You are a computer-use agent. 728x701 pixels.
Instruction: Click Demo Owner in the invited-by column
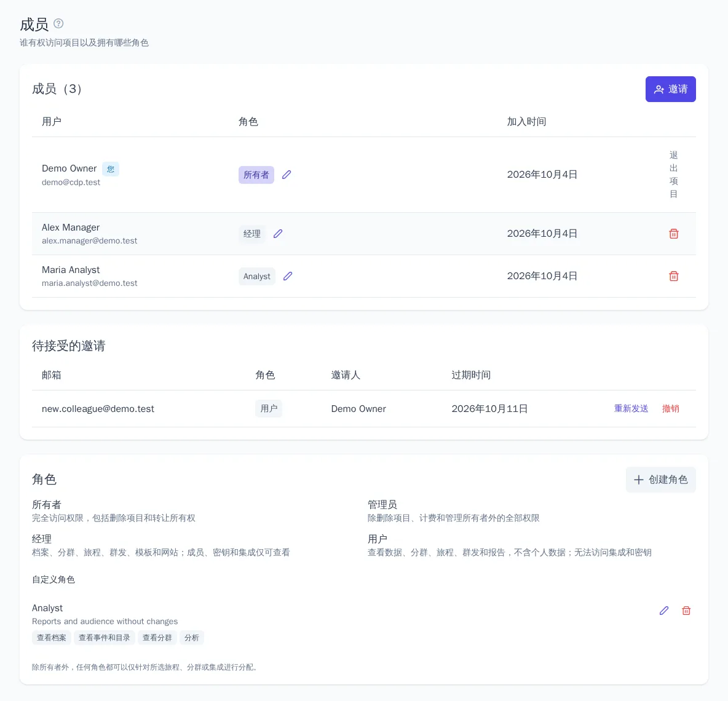(x=358, y=408)
